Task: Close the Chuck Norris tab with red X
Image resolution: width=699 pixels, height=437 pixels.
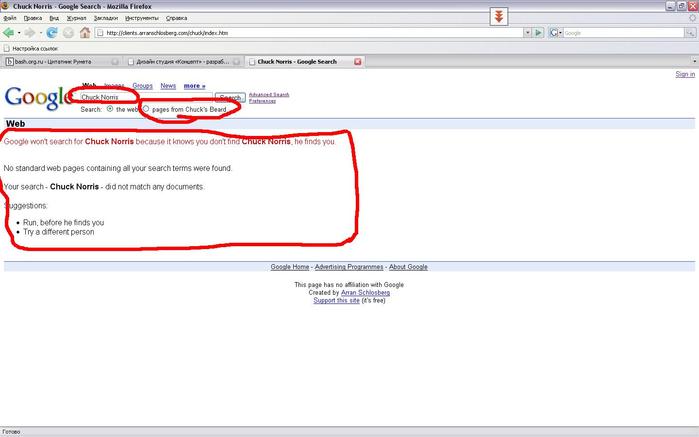Action: 358,62
